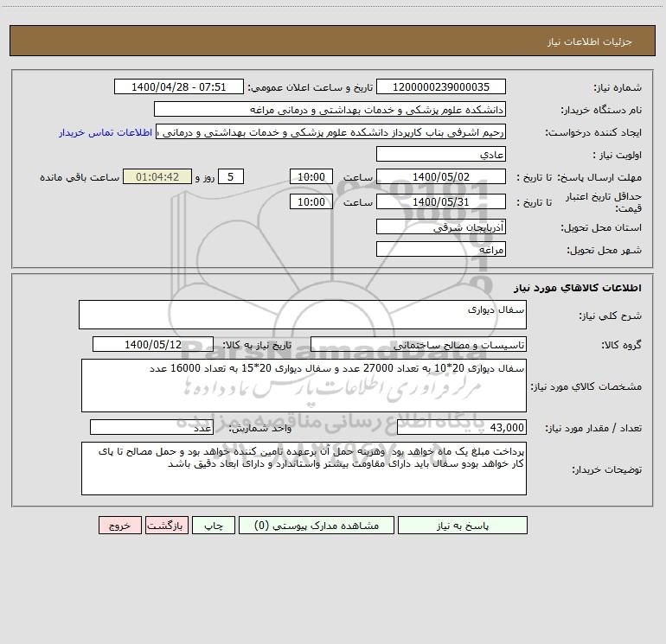This screenshot has height=644, width=666.
Task: Click the خروج exit button
Action: pyautogui.click(x=119, y=525)
